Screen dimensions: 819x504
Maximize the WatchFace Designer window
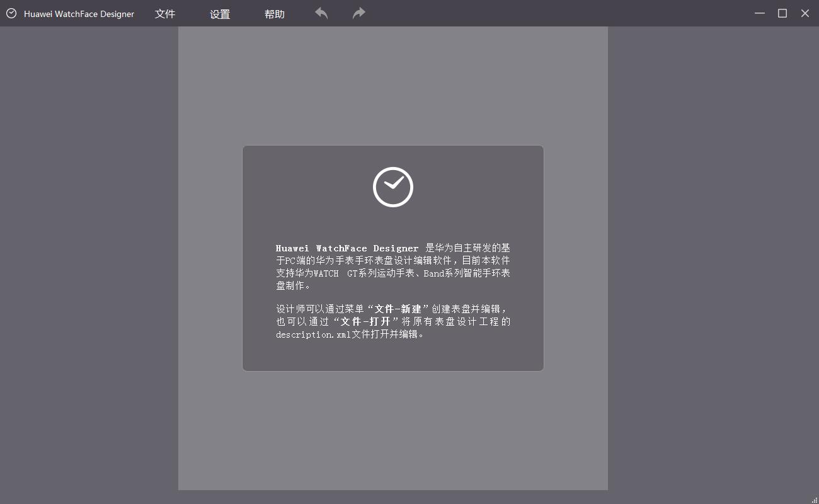(782, 13)
